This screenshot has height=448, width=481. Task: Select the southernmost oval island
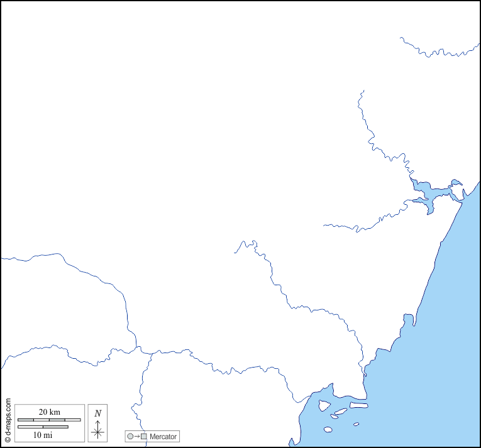pos(328,430)
